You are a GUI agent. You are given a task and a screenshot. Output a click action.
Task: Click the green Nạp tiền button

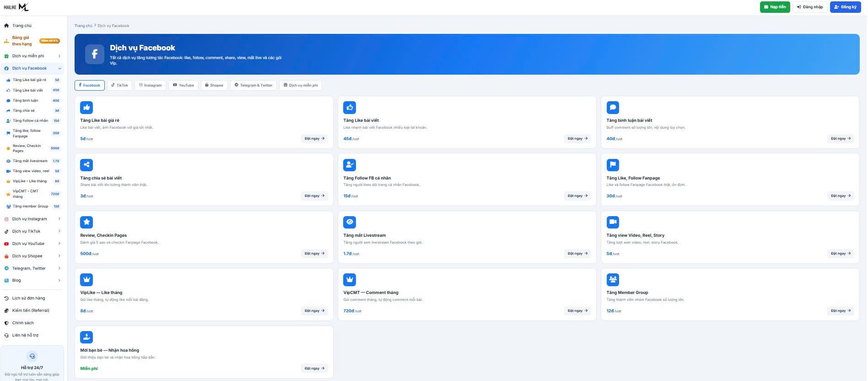[x=775, y=7]
